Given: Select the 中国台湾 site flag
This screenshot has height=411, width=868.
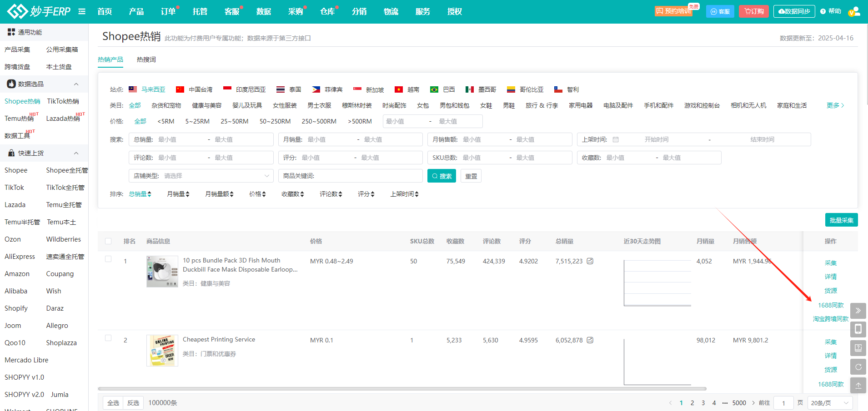Looking at the screenshot, I should click(180, 89).
